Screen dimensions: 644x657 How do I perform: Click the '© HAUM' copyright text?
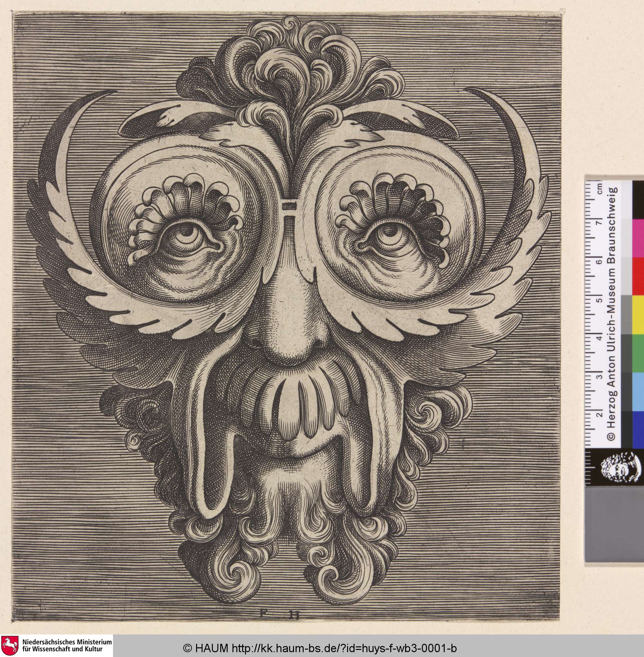pos(206,648)
